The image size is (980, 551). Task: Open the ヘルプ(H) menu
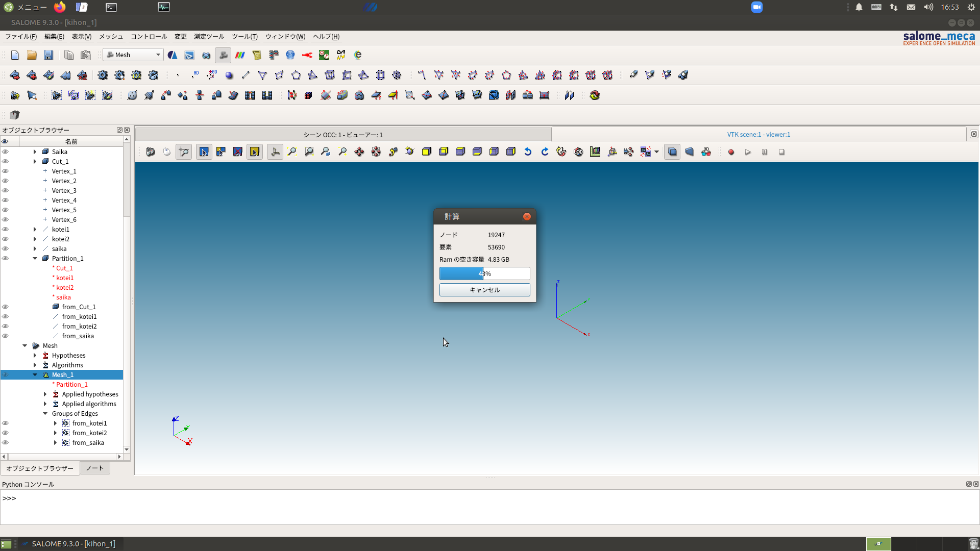coord(326,37)
